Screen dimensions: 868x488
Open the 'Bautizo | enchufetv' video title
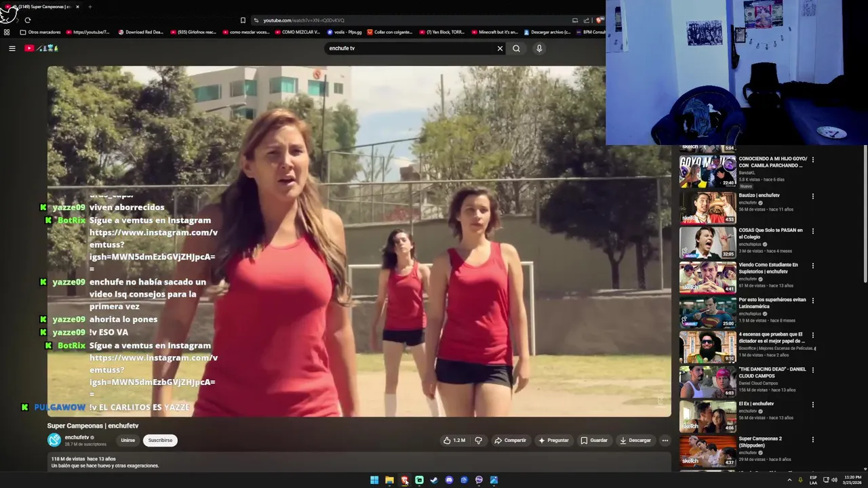pos(759,195)
